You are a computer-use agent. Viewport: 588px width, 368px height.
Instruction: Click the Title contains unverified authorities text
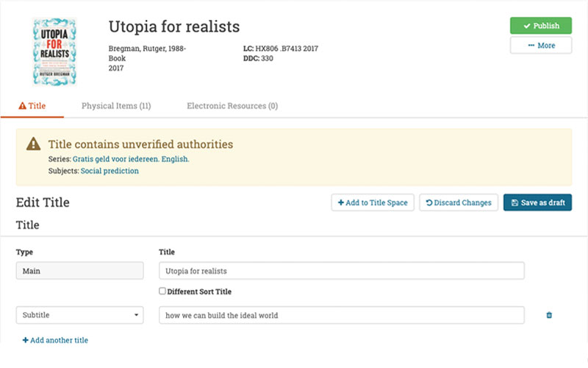140,144
